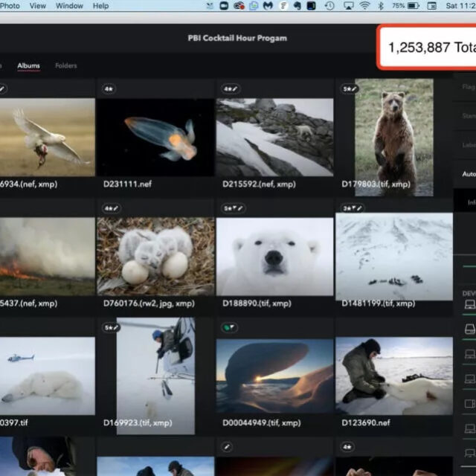
Task: Select the iceberg sunset D00044949 thumbnail
Action: pyautogui.click(x=274, y=376)
